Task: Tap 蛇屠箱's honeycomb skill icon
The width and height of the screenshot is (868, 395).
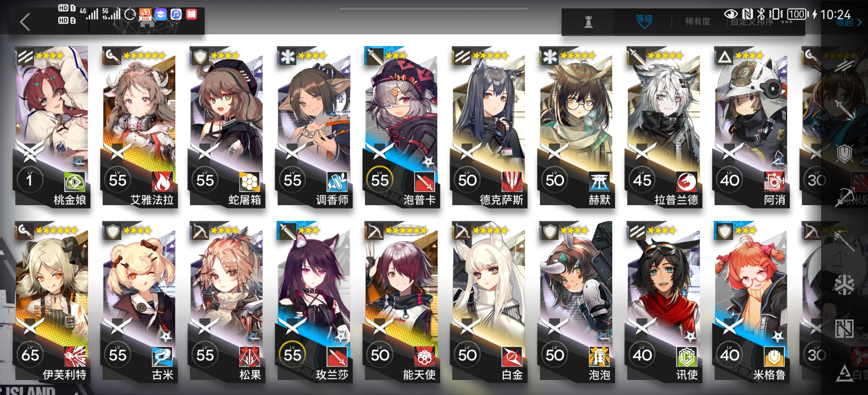Action: pos(250,181)
